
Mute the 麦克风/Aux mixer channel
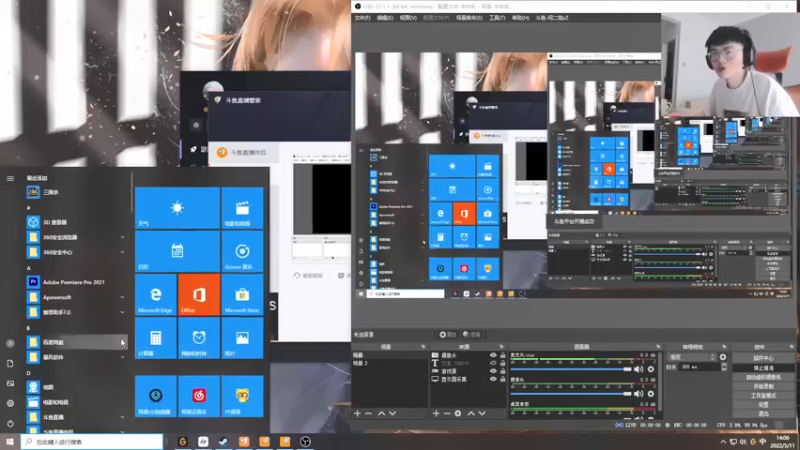tap(638, 369)
